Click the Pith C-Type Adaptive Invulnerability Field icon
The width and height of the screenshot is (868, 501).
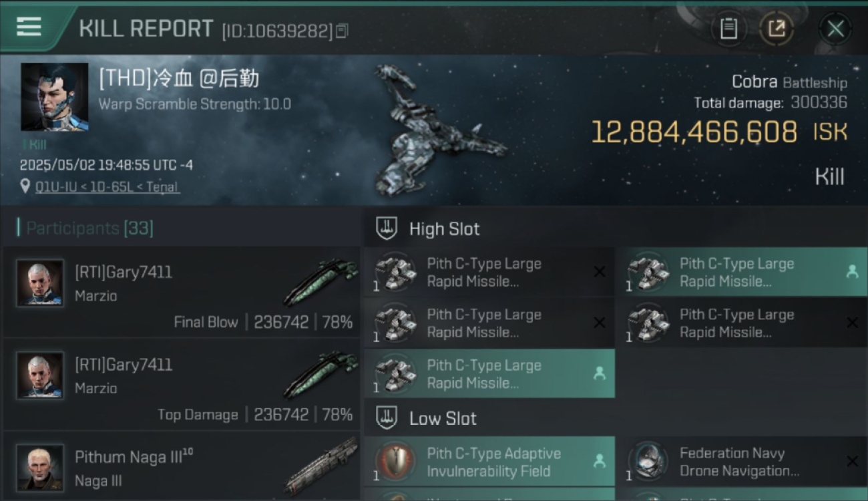395,462
